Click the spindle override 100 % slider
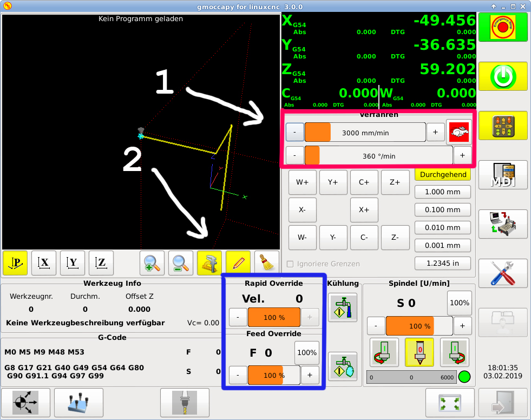 (419, 326)
